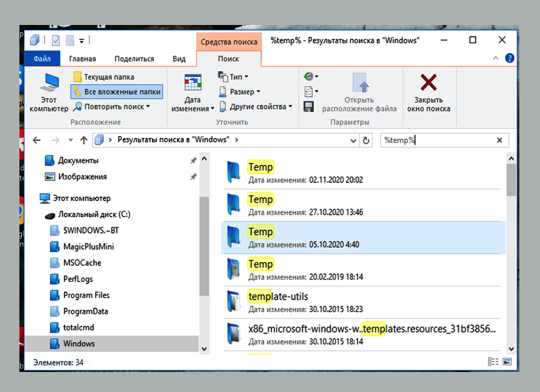Screen dimensions: 540x392
Task: Click 'Повторить поиск' in the ribbon
Action: point(112,107)
